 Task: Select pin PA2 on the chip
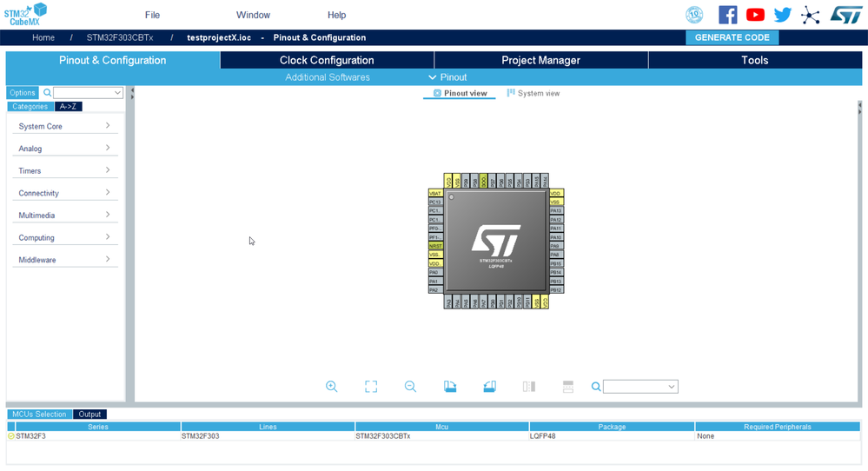coord(435,290)
